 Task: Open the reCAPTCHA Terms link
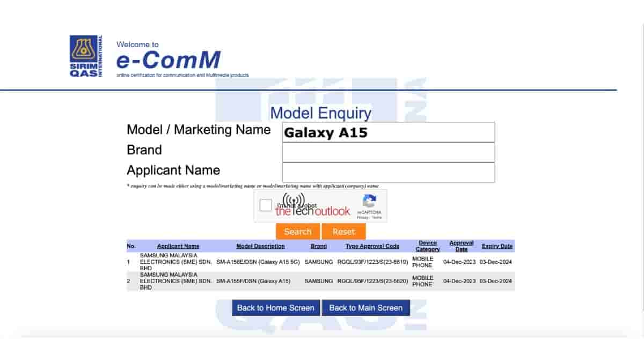point(377,217)
